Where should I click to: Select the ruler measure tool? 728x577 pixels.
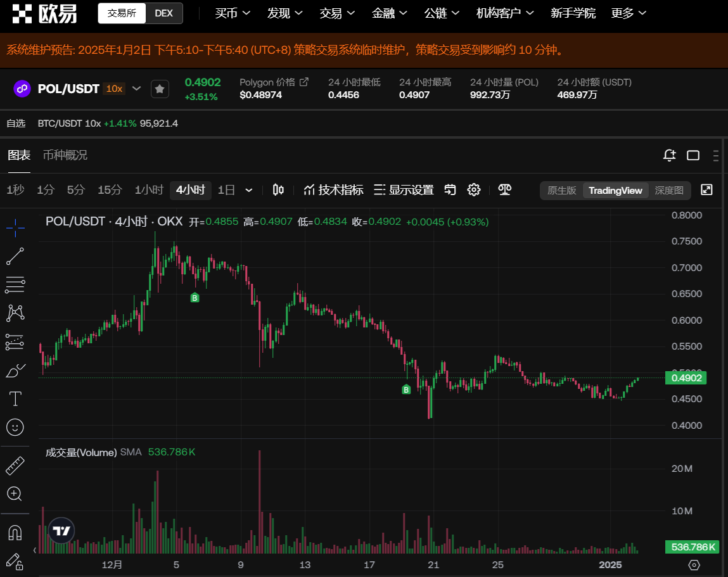[x=15, y=466]
